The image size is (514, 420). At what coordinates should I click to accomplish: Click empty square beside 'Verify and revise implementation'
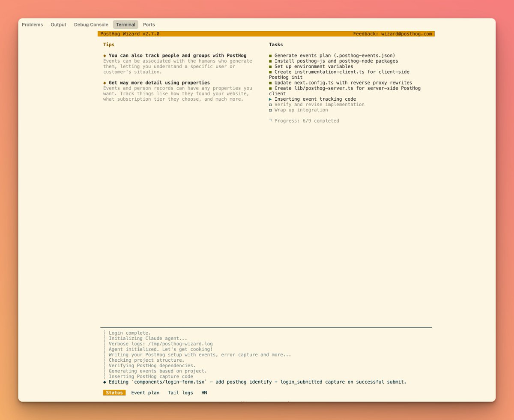click(x=270, y=105)
